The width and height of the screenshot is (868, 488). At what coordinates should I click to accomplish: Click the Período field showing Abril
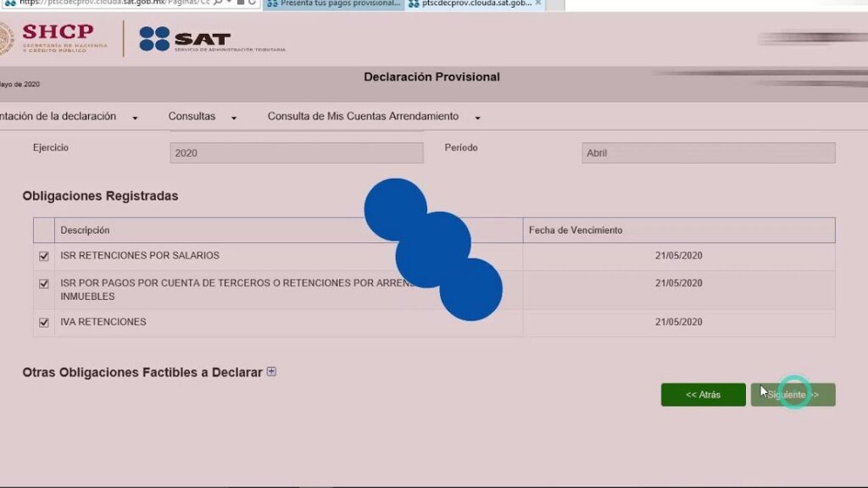(x=708, y=153)
